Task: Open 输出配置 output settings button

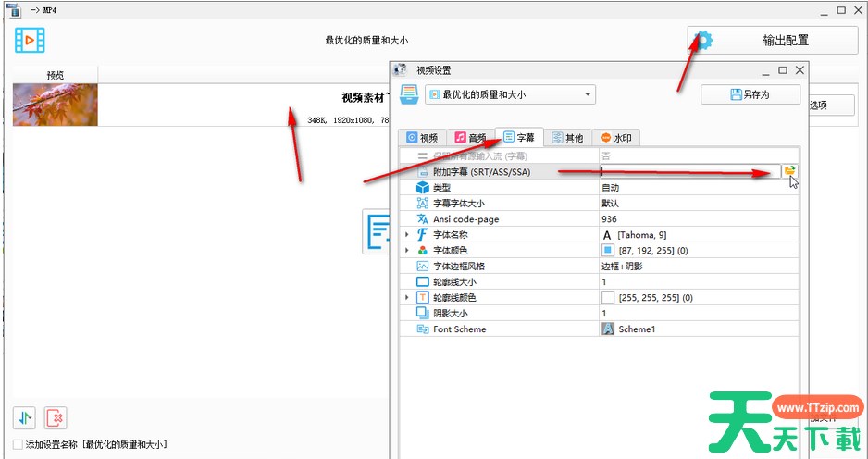Action: [773, 41]
